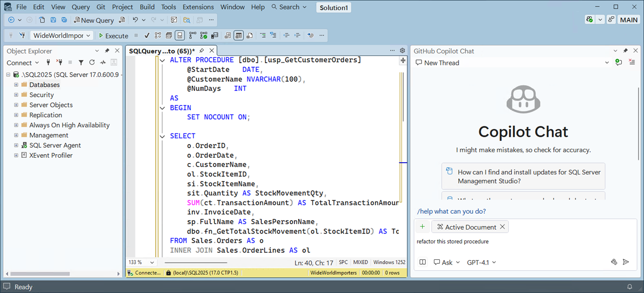Image resolution: width=644 pixels, height=293 pixels.
Task: Comment out selected lines icon
Action: point(263,36)
